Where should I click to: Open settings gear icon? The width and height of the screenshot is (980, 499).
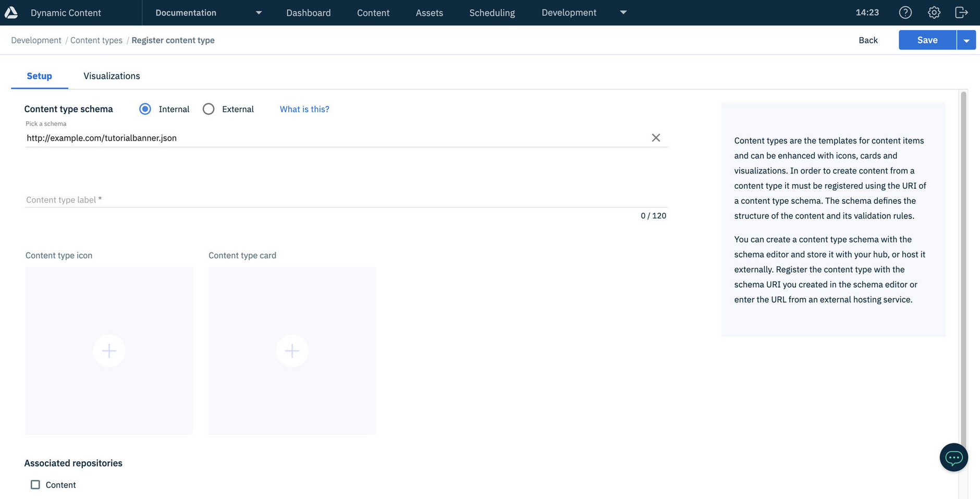pos(934,13)
